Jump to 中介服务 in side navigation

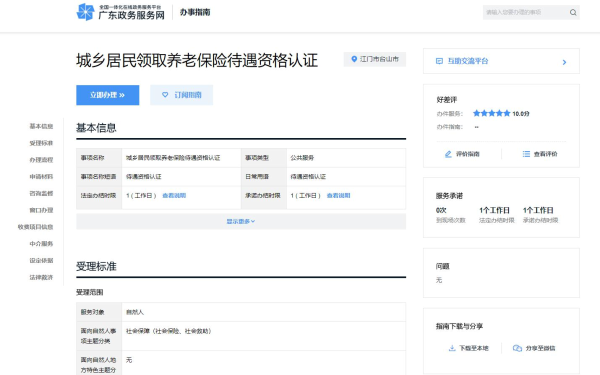(x=41, y=244)
